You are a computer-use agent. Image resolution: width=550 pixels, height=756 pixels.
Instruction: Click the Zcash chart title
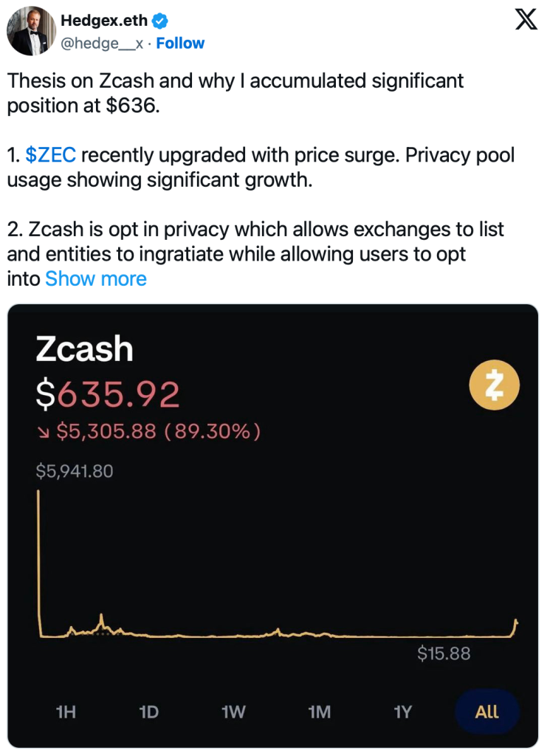coord(84,348)
